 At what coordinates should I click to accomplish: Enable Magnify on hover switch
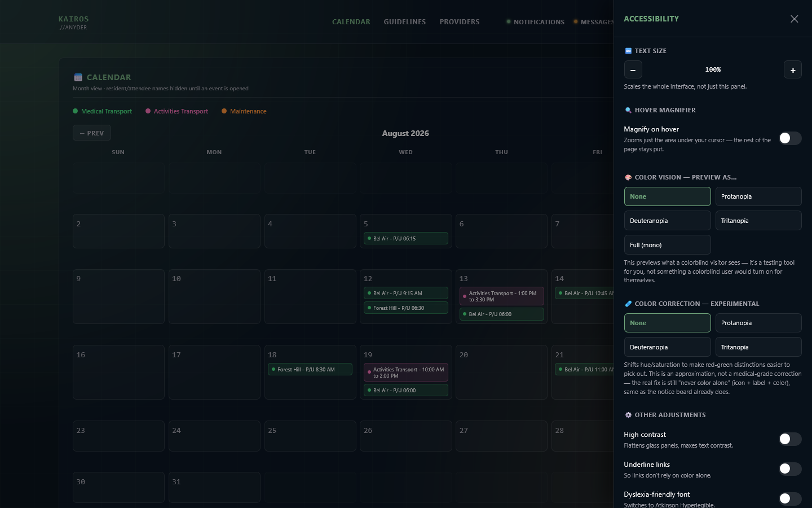coord(790,138)
